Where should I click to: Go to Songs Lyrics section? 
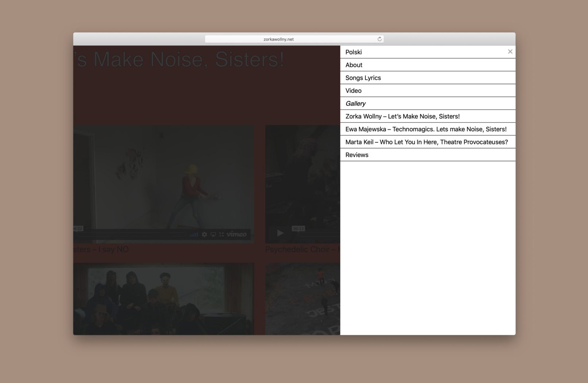pos(363,78)
